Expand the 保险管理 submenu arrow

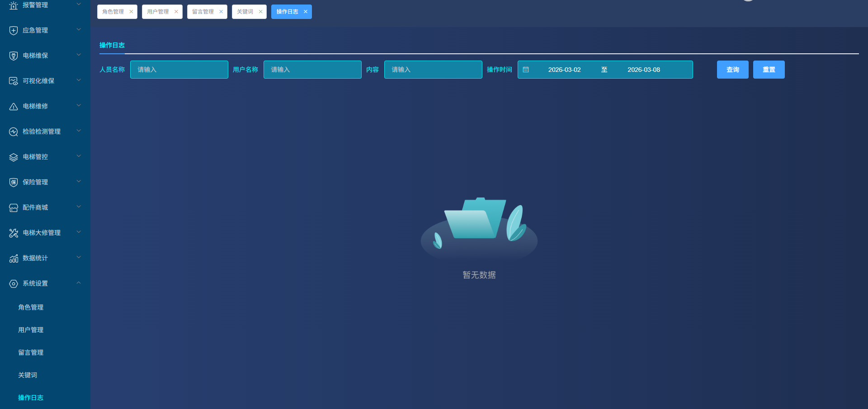coord(79,182)
